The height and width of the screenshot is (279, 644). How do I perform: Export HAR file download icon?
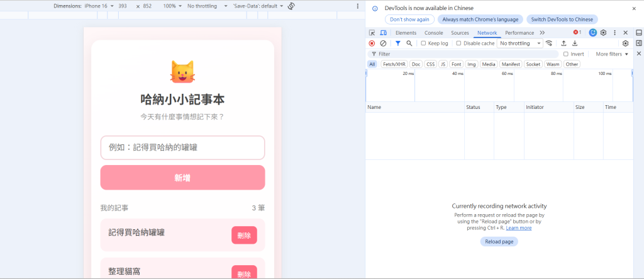pyautogui.click(x=575, y=43)
